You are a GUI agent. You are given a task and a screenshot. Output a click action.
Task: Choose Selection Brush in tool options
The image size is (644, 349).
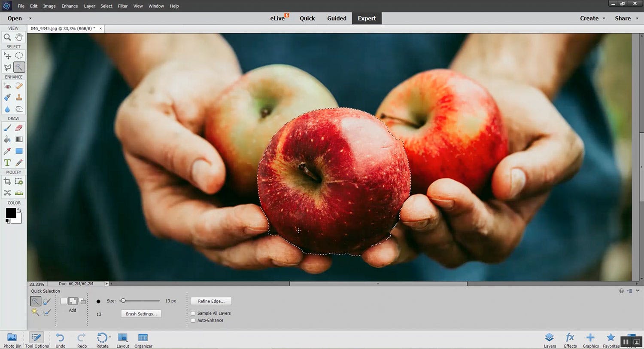[47, 301]
